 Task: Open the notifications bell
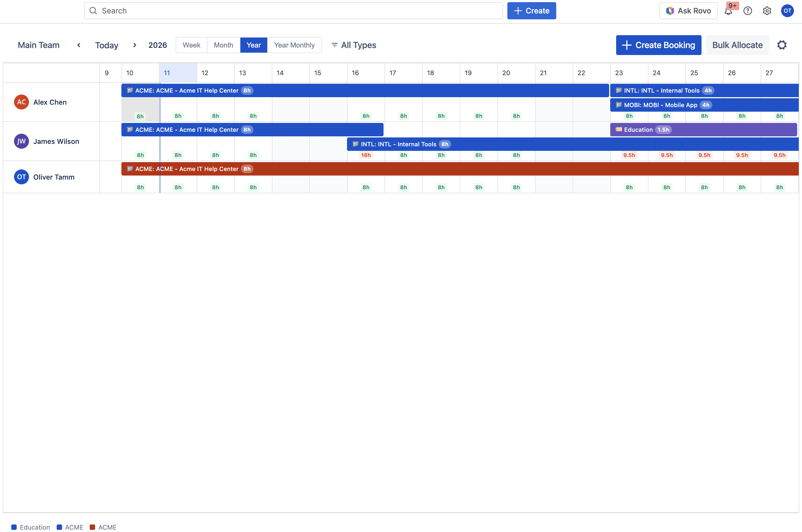point(729,11)
